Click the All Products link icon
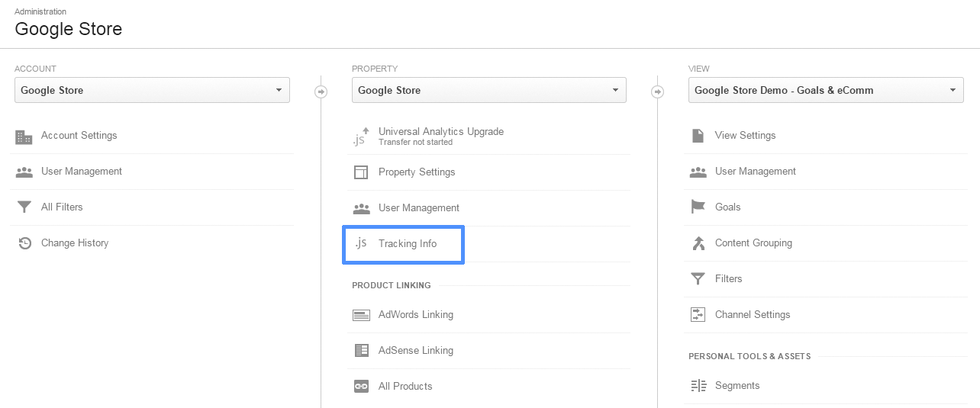 tap(361, 387)
